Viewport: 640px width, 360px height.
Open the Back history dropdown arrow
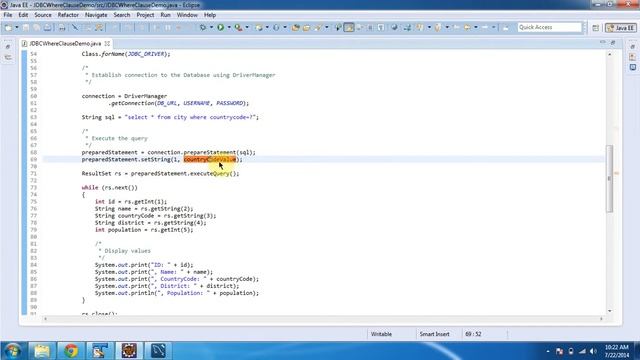[476, 28]
